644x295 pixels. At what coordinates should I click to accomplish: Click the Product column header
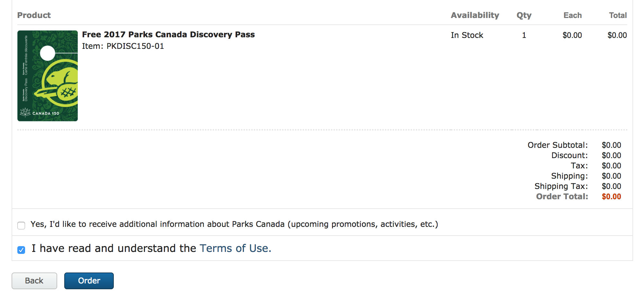34,15
